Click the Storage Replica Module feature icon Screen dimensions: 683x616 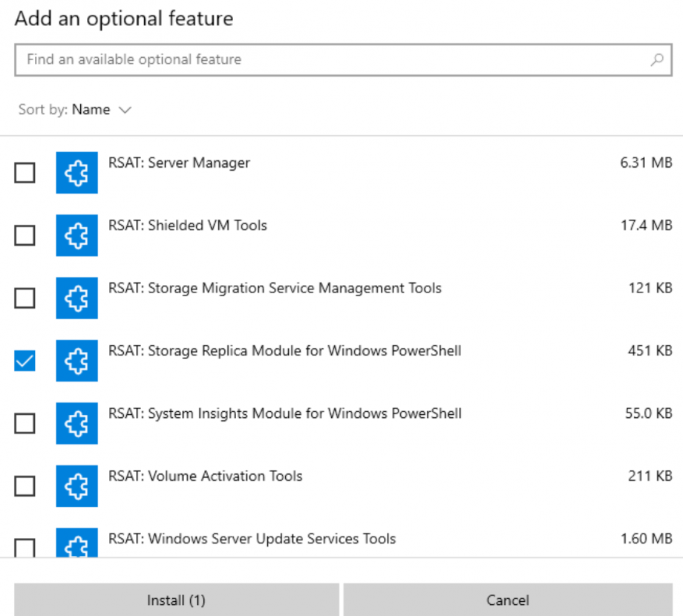pos(76,361)
